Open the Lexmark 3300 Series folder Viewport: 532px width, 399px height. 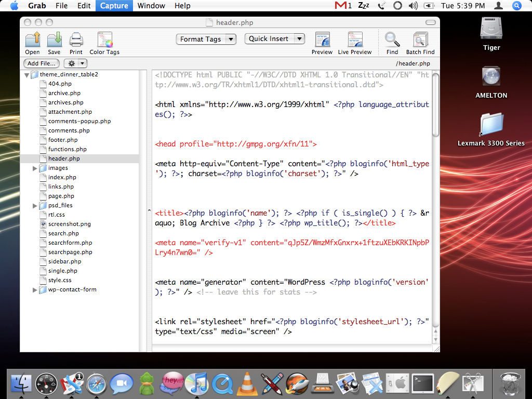point(491,124)
